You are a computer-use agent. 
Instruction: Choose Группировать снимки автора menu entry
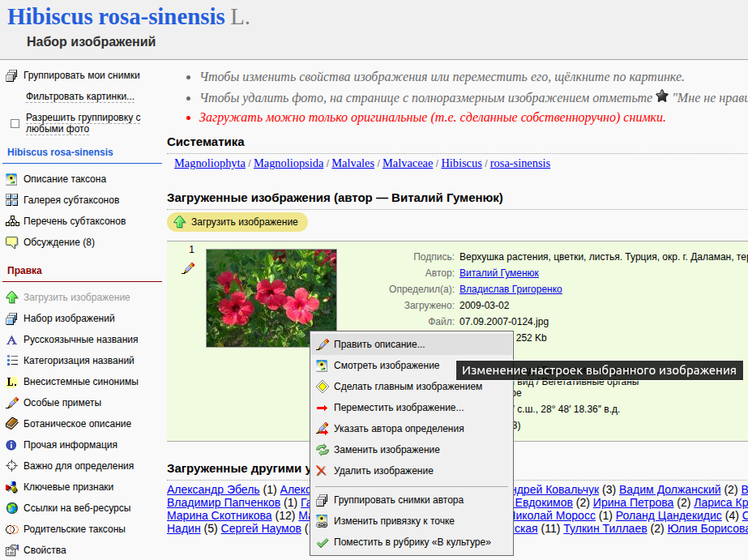(412, 500)
